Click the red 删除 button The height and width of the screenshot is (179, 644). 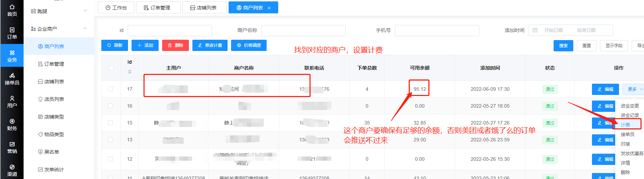pyautogui.click(x=176, y=45)
